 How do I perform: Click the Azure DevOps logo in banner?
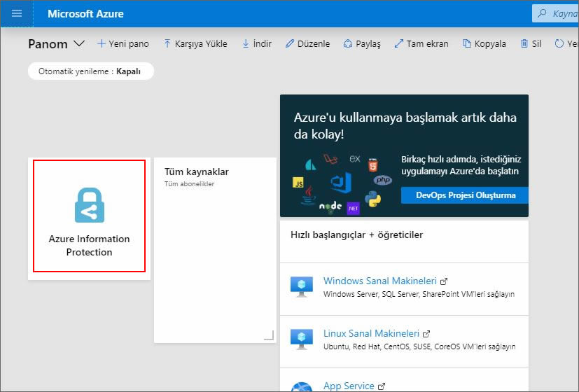tap(341, 183)
